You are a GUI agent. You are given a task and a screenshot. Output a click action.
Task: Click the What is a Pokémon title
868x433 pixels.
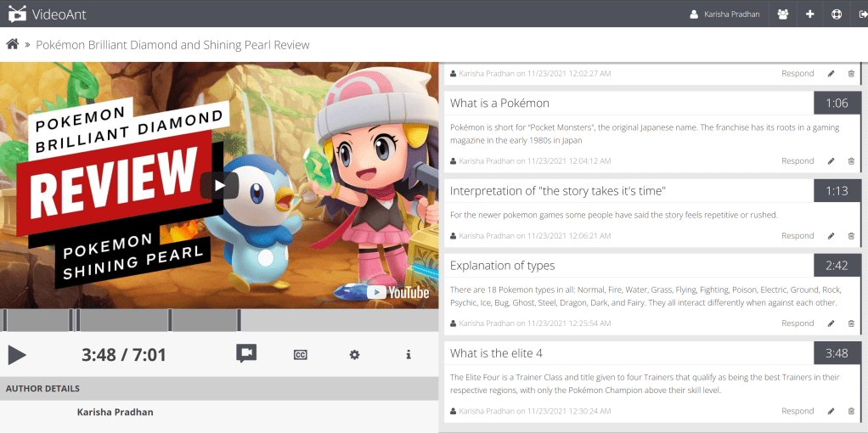[x=499, y=103]
